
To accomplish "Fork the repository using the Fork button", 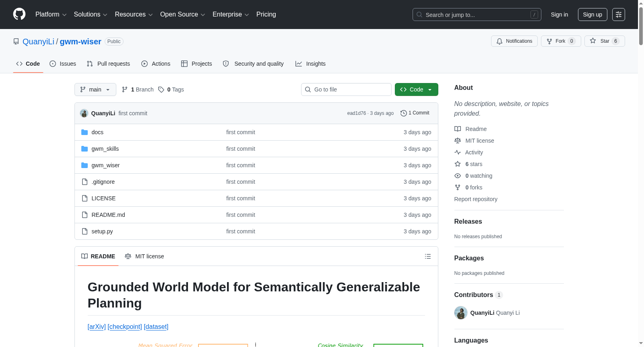I will click(x=561, y=41).
